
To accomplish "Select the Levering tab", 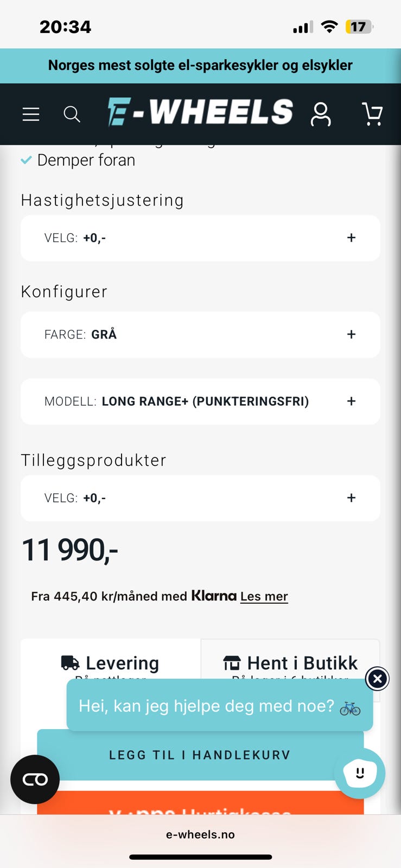I will pos(111,663).
